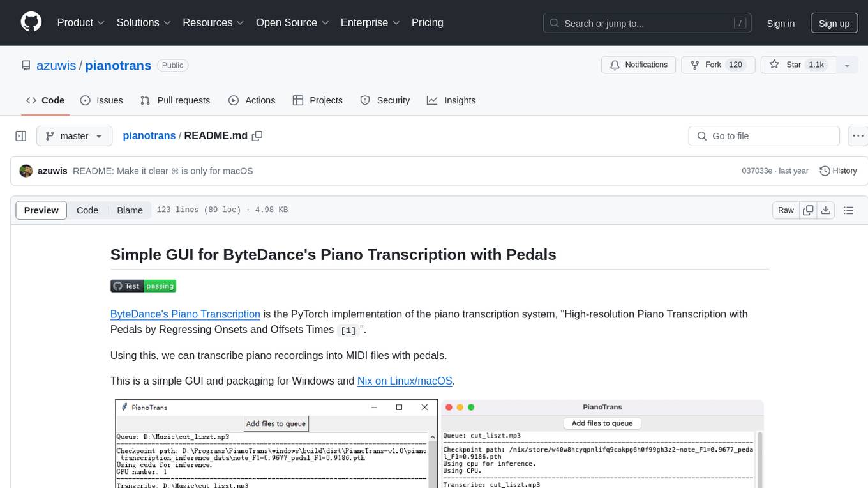Viewport: 868px width, 488px height.
Task: Star the pianotrans repository
Action: point(797,65)
